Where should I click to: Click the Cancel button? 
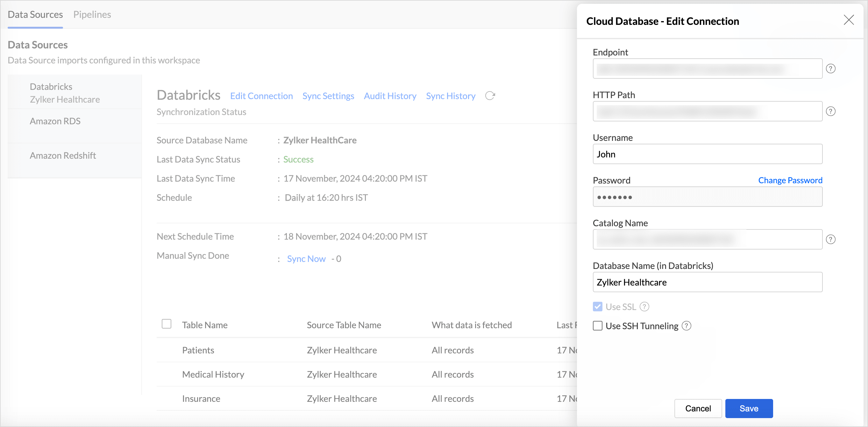point(698,409)
